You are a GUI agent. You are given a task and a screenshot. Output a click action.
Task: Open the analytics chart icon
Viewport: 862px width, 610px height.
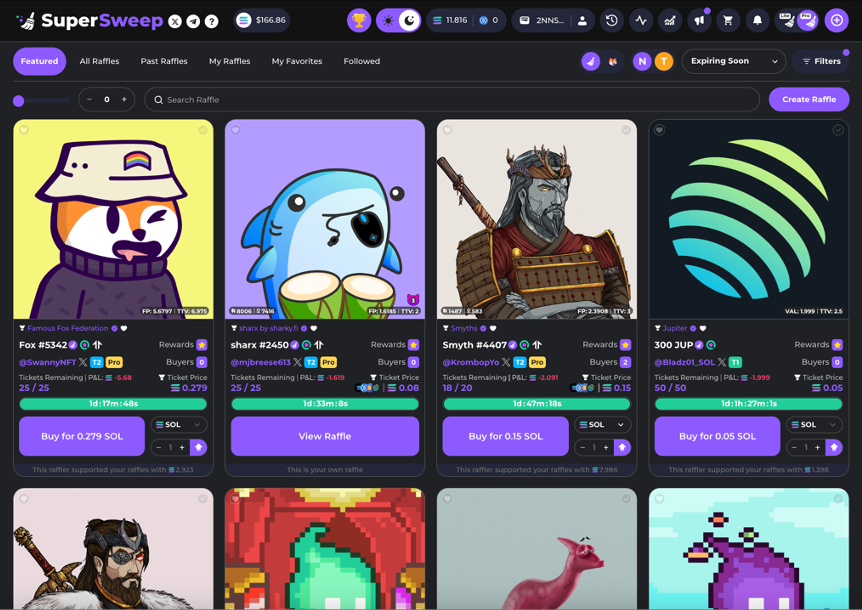pos(670,20)
